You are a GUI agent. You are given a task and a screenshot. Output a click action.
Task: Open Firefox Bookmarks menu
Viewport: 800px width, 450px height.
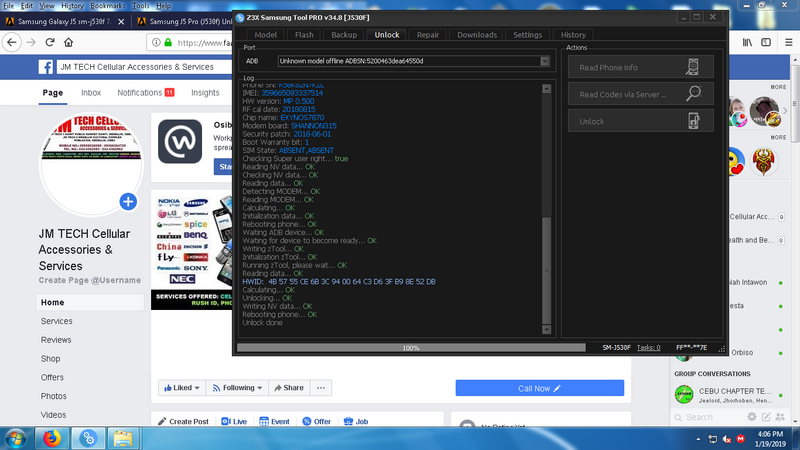(x=108, y=6)
